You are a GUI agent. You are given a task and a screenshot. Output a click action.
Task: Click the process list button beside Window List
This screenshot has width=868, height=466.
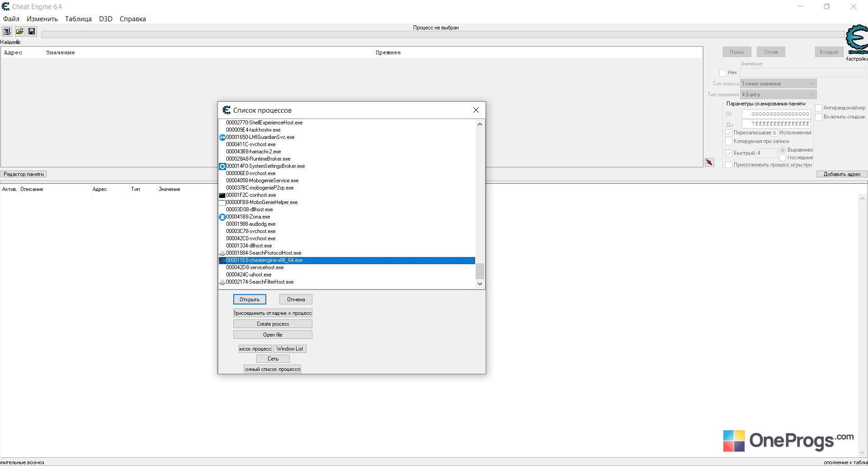tap(255, 349)
